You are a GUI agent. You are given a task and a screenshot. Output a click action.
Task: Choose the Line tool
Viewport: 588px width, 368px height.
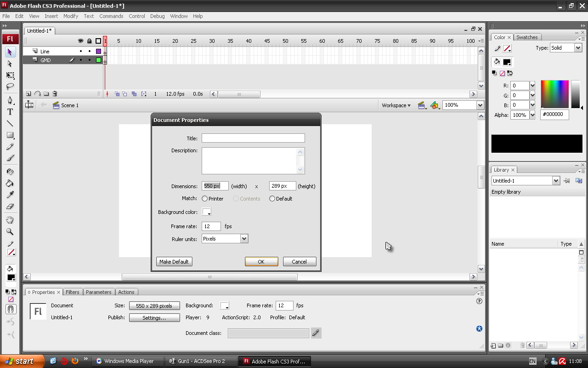click(x=10, y=123)
